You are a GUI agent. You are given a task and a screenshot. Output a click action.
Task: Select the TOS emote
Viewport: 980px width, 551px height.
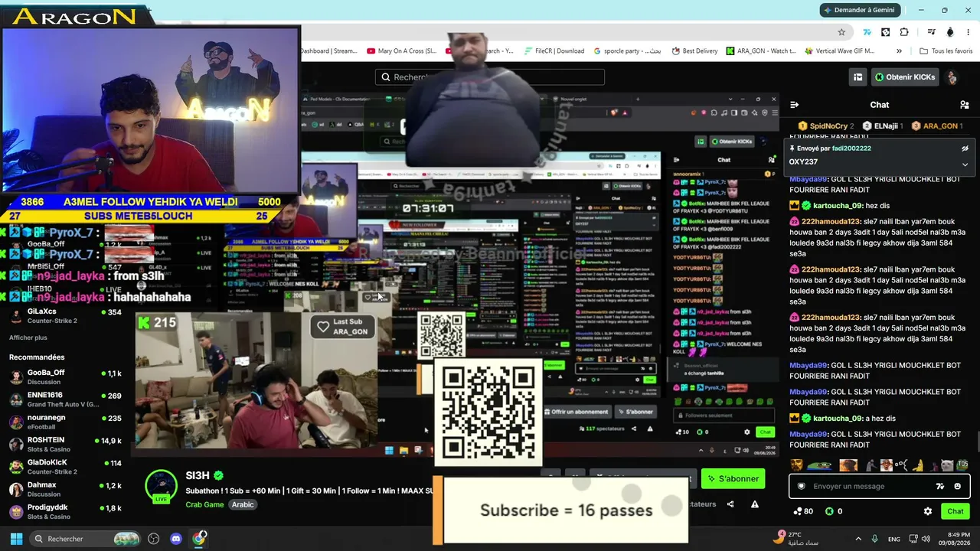[x=962, y=465]
